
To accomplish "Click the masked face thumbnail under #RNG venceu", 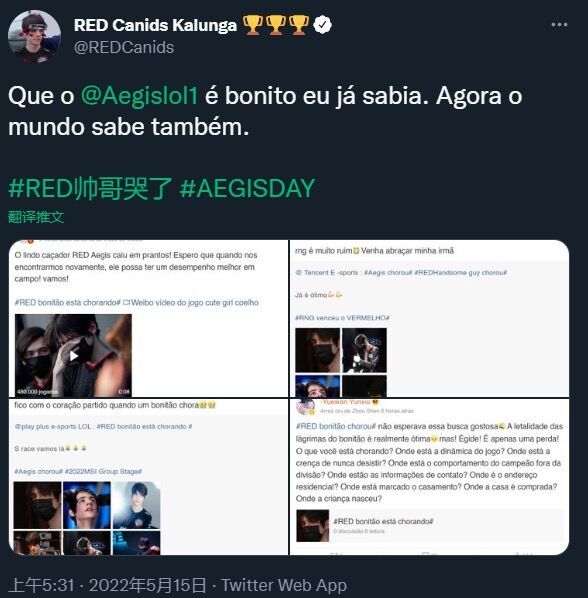I will (318, 350).
